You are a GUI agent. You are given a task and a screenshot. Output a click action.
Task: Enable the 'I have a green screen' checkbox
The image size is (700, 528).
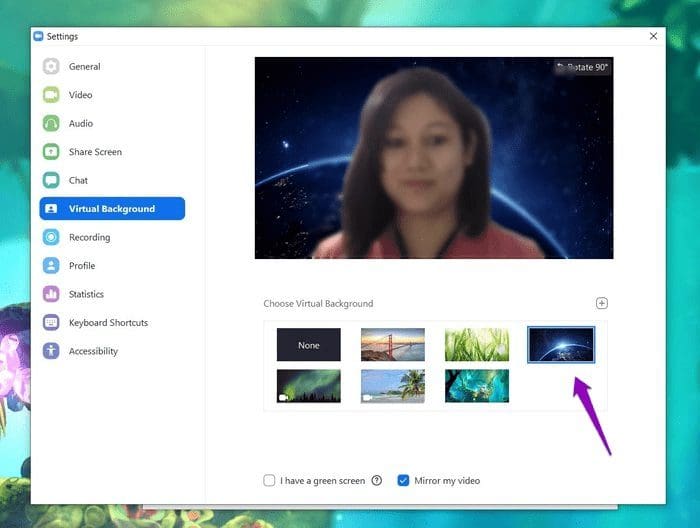click(x=269, y=481)
